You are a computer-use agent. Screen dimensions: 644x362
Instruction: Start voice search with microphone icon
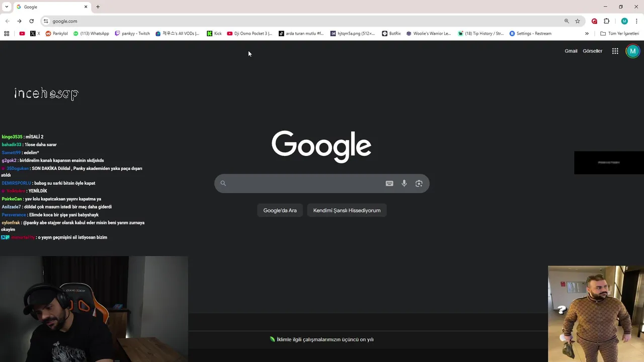coord(404,184)
